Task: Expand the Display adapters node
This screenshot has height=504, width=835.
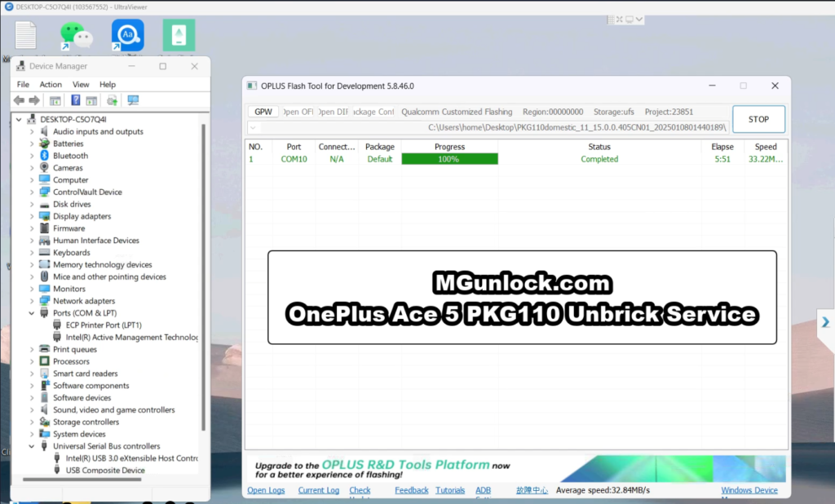Action: point(32,216)
